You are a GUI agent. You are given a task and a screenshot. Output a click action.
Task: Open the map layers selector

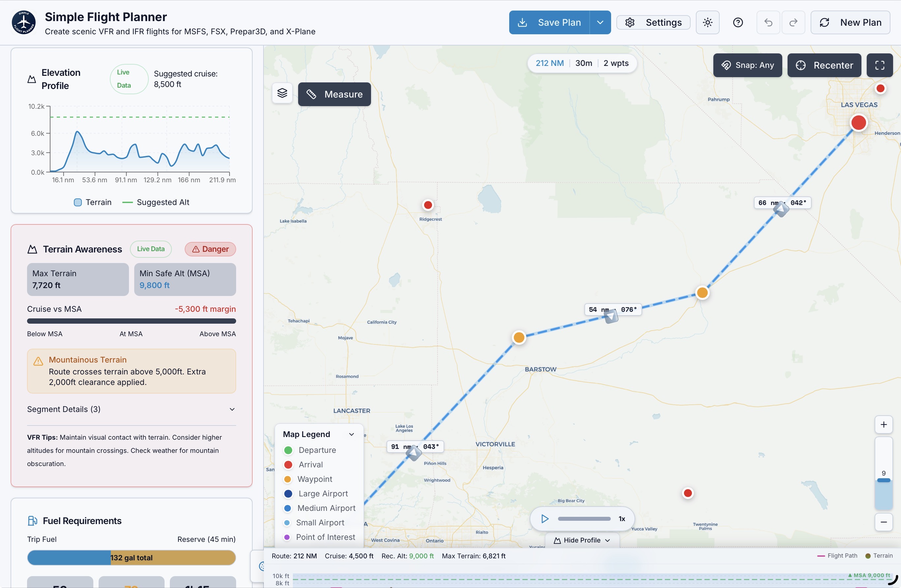(x=282, y=93)
